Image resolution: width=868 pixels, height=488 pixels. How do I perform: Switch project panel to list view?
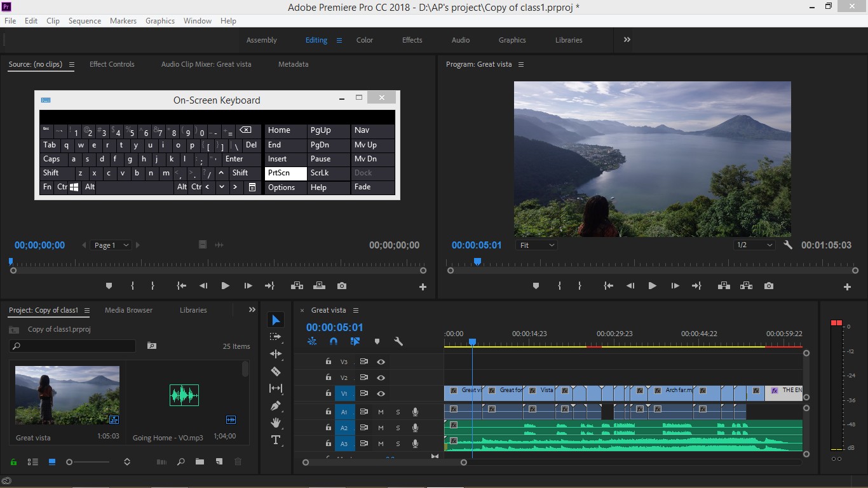(33, 462)
